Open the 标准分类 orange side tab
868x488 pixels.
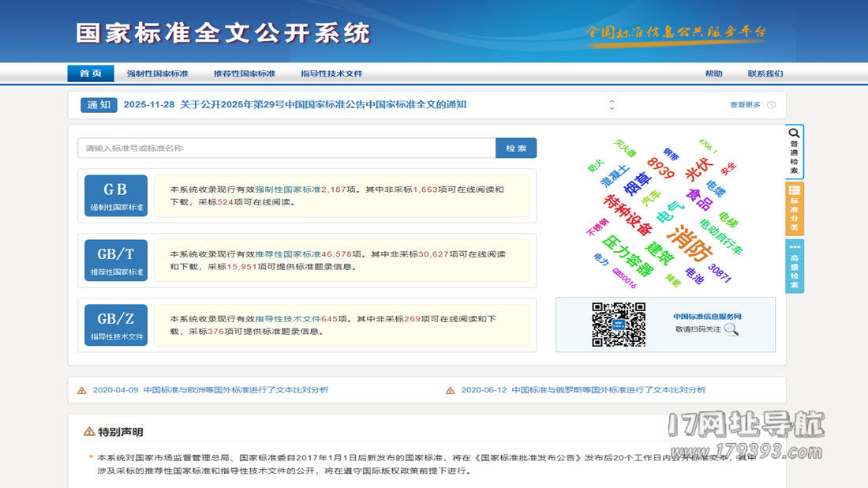[x=795, y=209]
